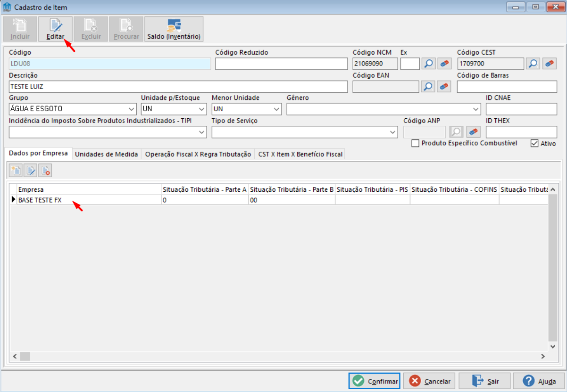
Task: Open the Unidade p/Estoque dropdown
Action: click(x=202, y=109)
